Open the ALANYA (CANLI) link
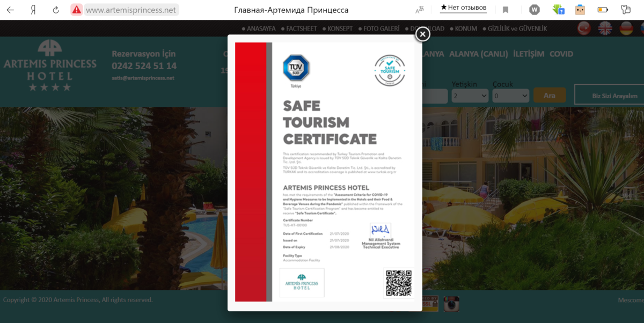This screenshot has height=323, width=644. 479,54
